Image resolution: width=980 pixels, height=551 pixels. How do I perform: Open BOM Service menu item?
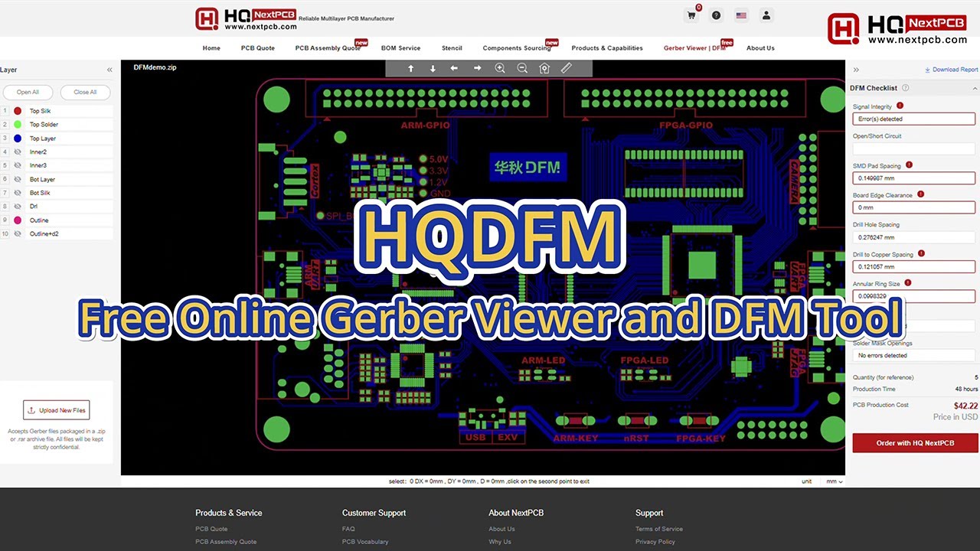(x=400, y=48)
